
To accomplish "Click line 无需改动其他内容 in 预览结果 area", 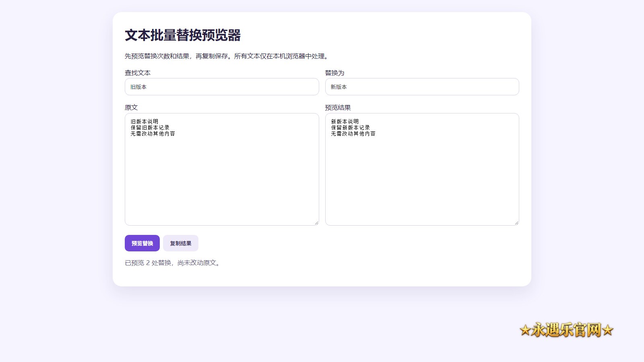I will tap(353, 134).
